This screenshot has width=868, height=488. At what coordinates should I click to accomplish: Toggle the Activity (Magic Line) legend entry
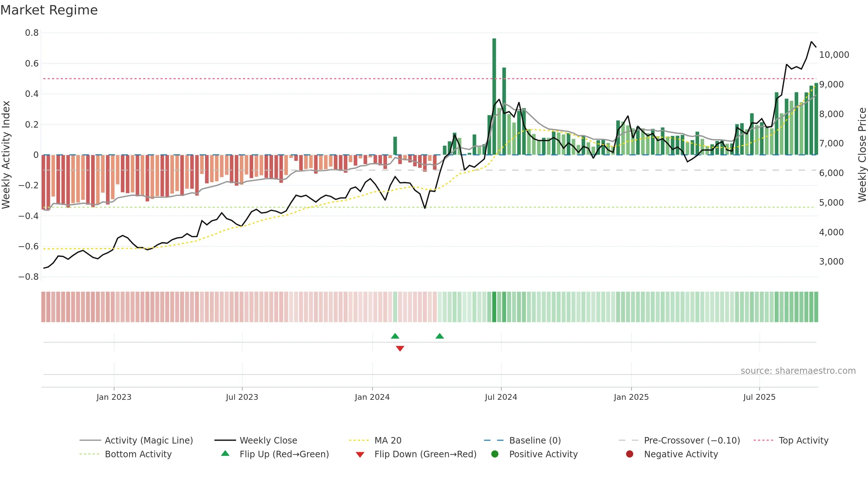coord(136,440)
